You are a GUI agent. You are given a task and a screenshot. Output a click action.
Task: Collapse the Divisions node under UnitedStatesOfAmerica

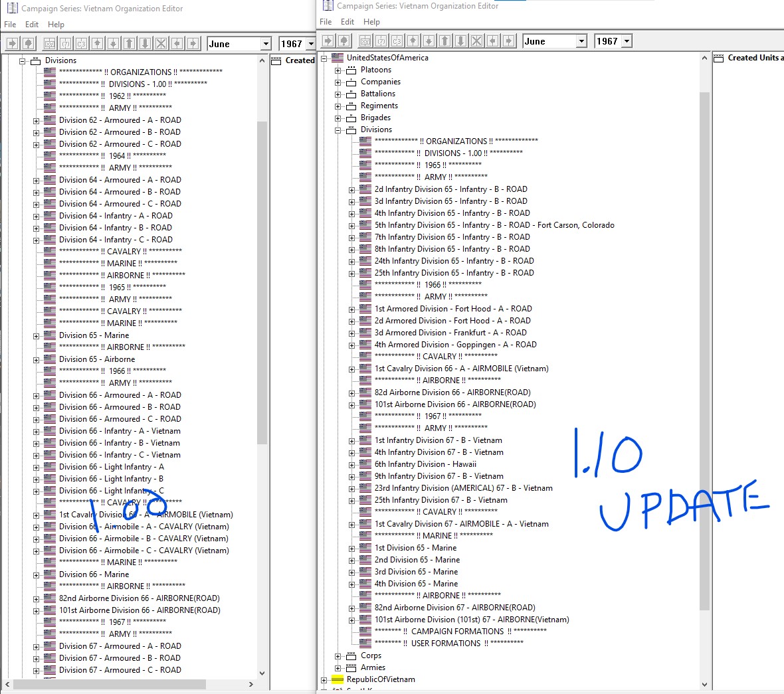point(338,129)
